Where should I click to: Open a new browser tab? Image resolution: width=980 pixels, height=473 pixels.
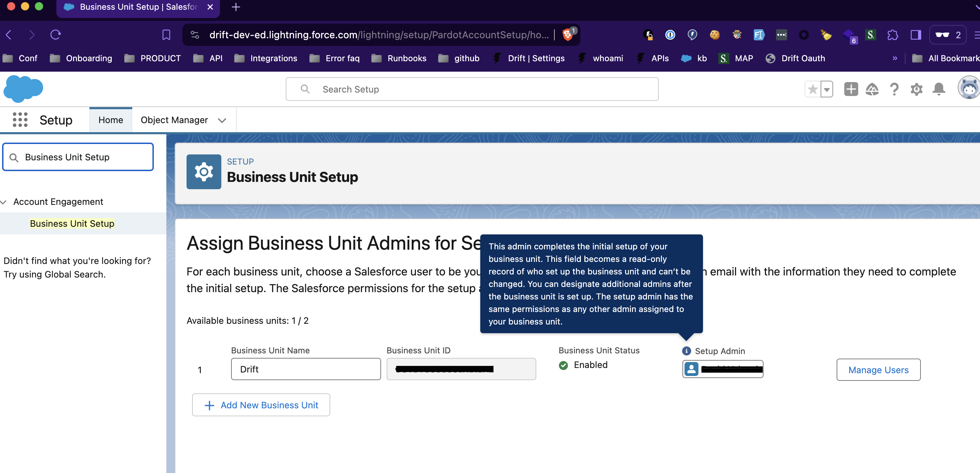point(236,7)
